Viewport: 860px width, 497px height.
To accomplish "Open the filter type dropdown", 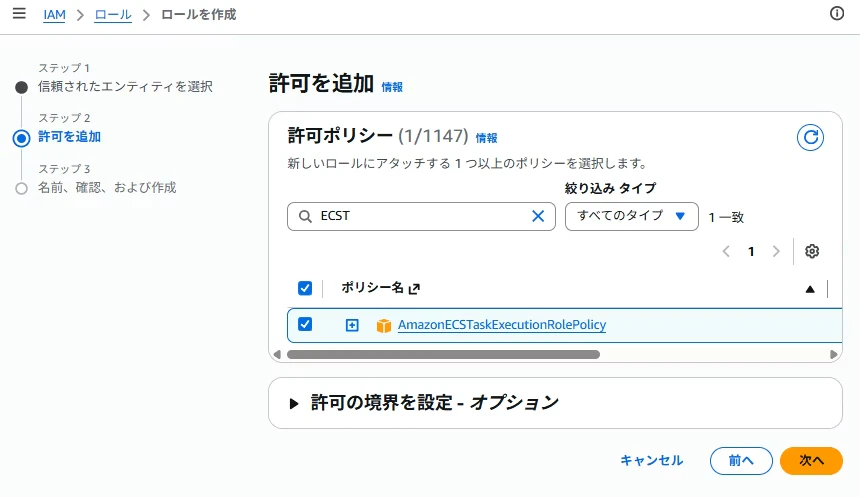I will (631, 216).
